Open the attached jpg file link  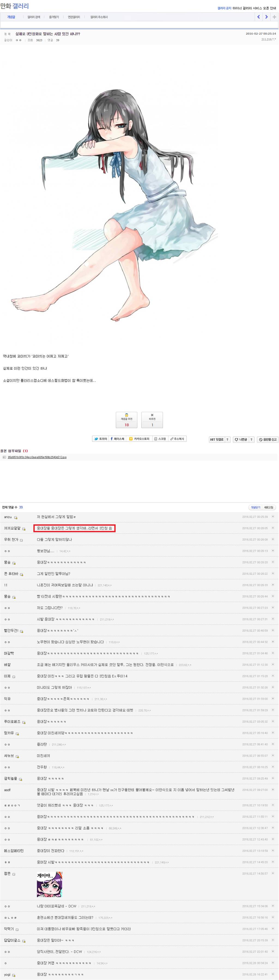[37, 457]
